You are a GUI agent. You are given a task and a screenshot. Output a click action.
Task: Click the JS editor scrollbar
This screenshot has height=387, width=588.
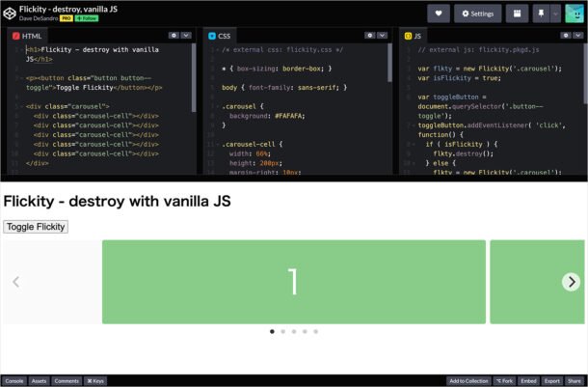tap(586, 73)
